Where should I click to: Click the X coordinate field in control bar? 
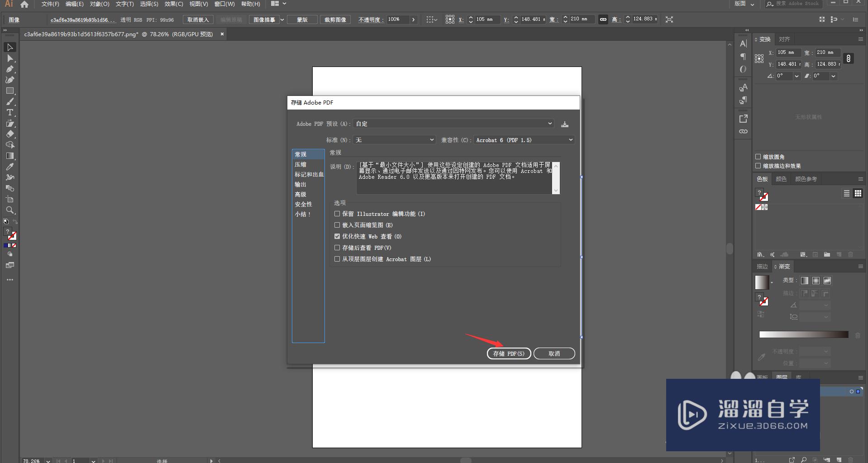pos(487,19)
